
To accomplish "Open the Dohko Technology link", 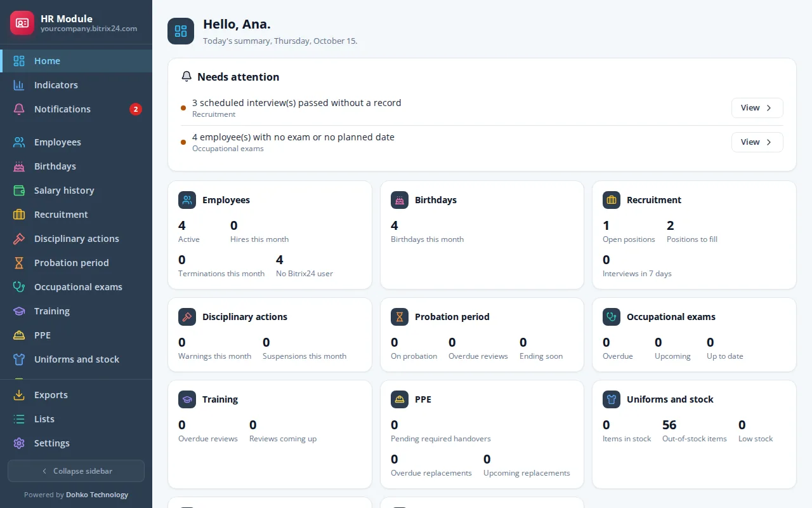I will pos(97,495).
